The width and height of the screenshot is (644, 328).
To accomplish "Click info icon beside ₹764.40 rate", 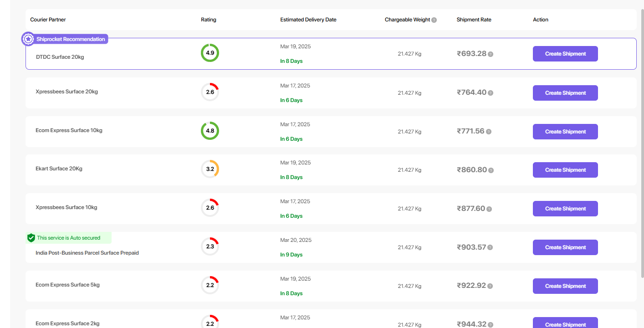I will click(491, 93).
